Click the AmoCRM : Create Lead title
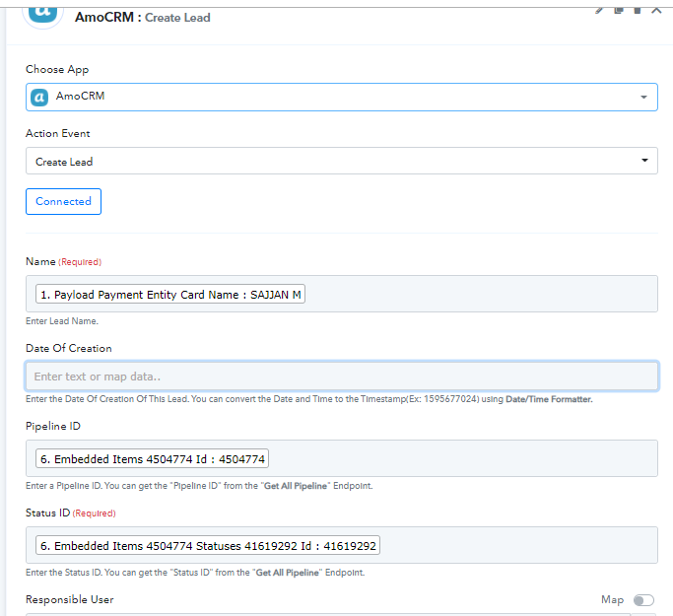Image resolution: width=673 pixels, height=616 pixels. (x=143, y=17)
